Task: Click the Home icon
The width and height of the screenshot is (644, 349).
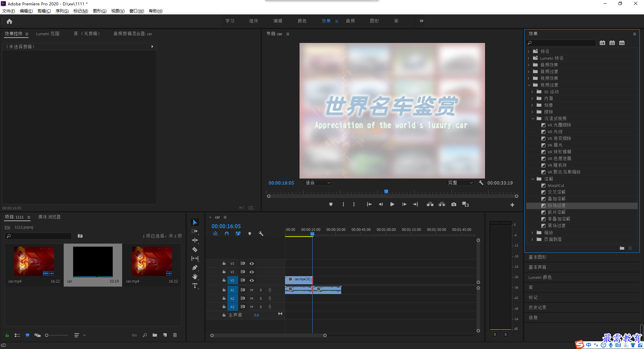Action: pos(9,21)
